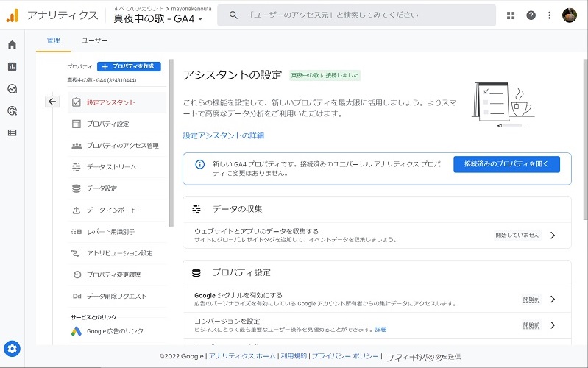Click the プロパティ変更履歴 history icon
The height and width of the screenshot is (368, 588).
(77, 275)
